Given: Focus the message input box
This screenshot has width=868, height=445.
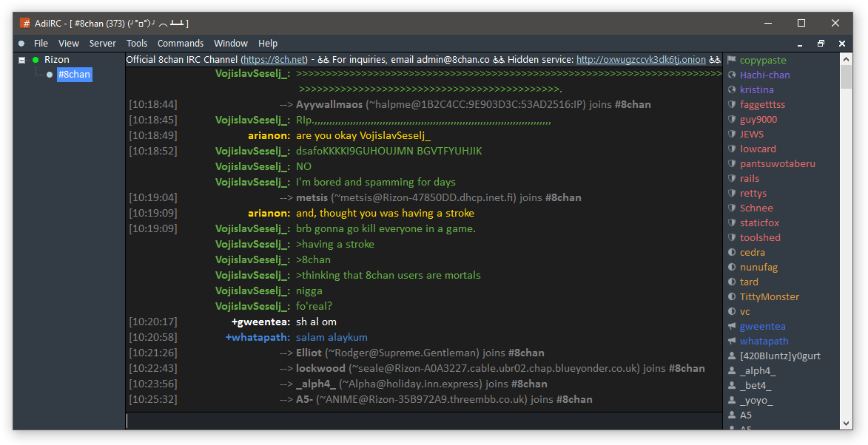Looking at the screenshot, I should (x=423, y=421).
